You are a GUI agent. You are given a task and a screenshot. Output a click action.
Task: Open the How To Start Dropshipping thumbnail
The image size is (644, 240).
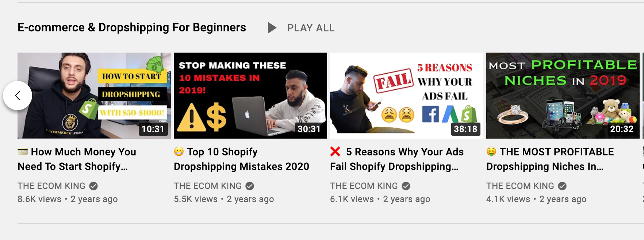click(94, 96)
